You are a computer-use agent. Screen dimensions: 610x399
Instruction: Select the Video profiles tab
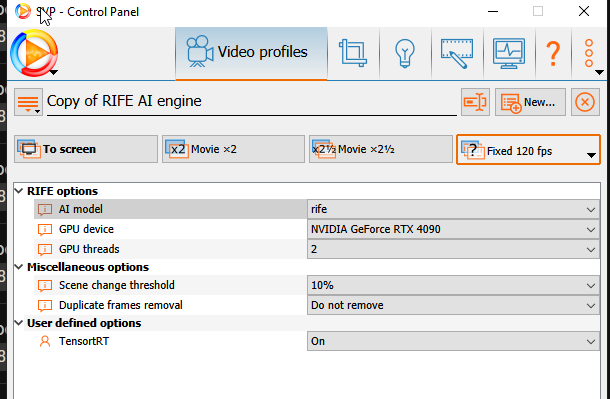coord(251,53)
